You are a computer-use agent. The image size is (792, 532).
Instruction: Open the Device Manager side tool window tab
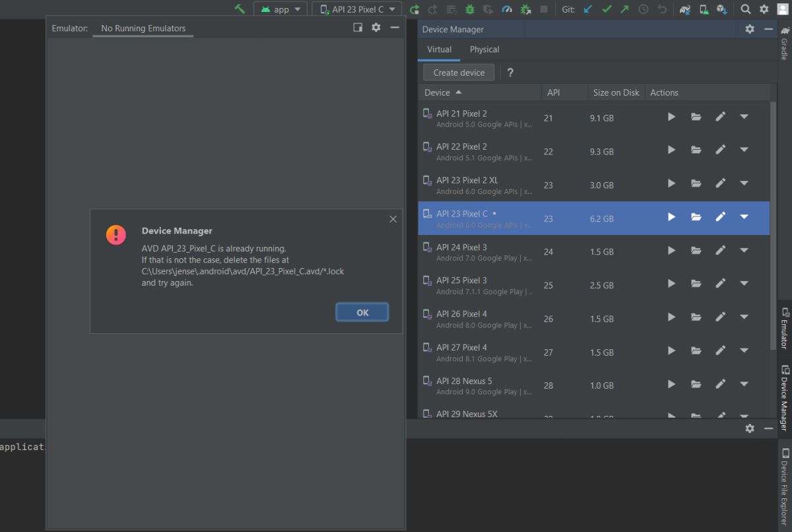pos(785,398)
